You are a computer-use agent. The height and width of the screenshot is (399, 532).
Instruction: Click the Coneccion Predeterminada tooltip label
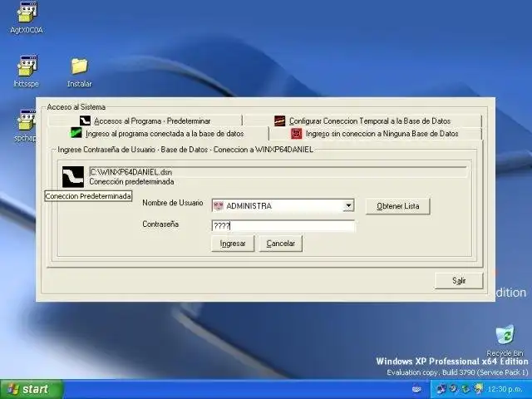point(88,196)
